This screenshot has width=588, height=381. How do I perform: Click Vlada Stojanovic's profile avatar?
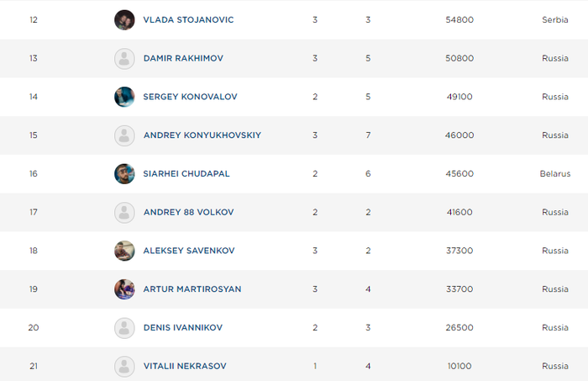coord(124,19)
